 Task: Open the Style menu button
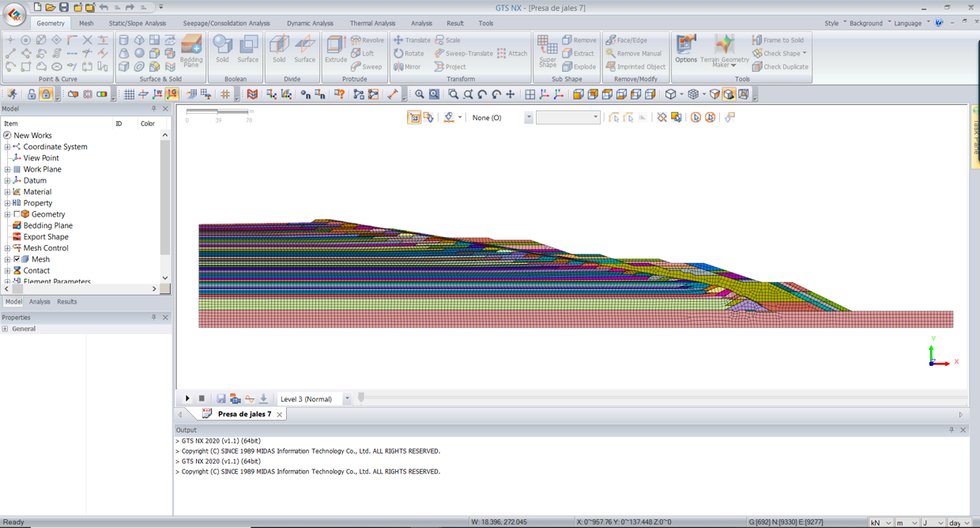(x=835, y=23)
